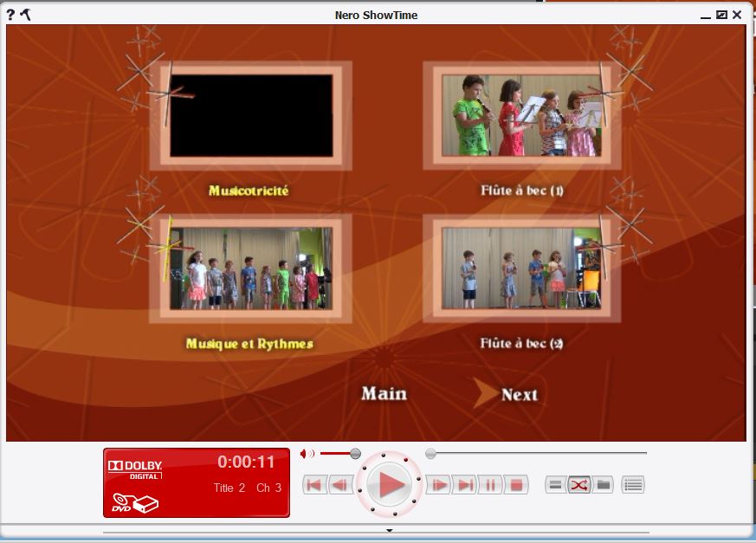The height and width of the screenshot is (543, 756).
Task: Click the Dolby Digital logo
Action: 135,469
